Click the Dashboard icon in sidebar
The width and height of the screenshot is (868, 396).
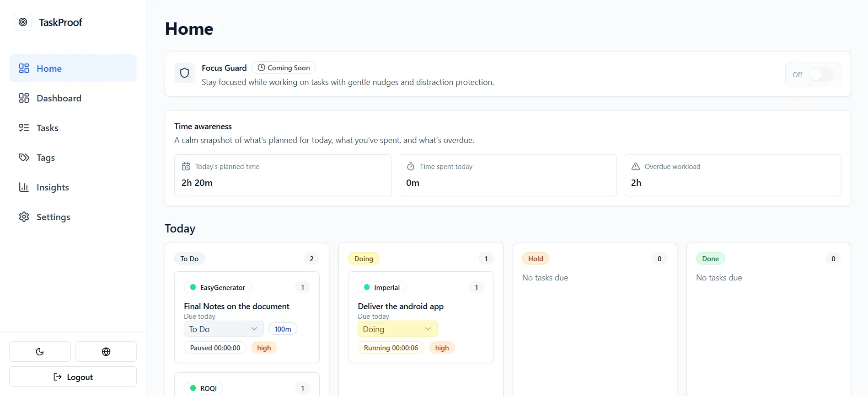tap(24, 98)
